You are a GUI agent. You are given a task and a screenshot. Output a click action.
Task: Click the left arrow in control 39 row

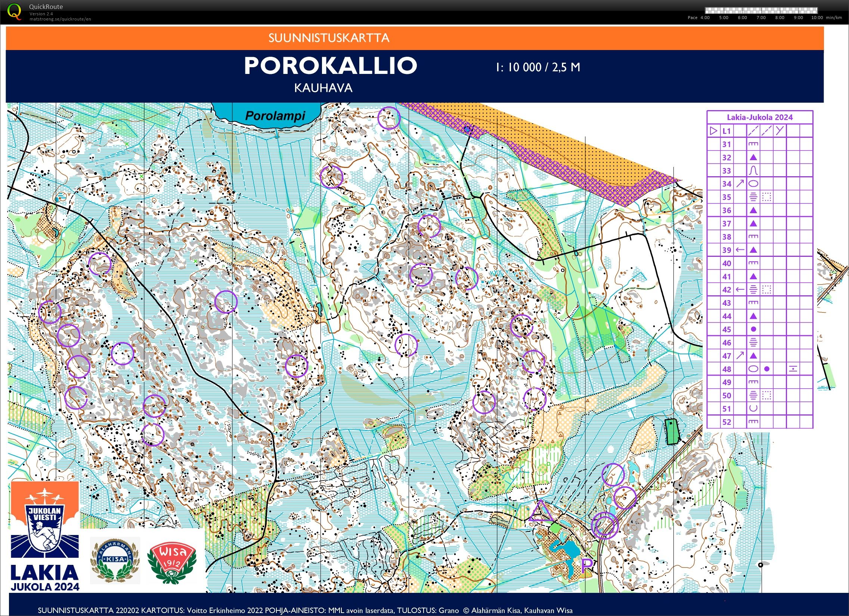[x=740, y=250]
